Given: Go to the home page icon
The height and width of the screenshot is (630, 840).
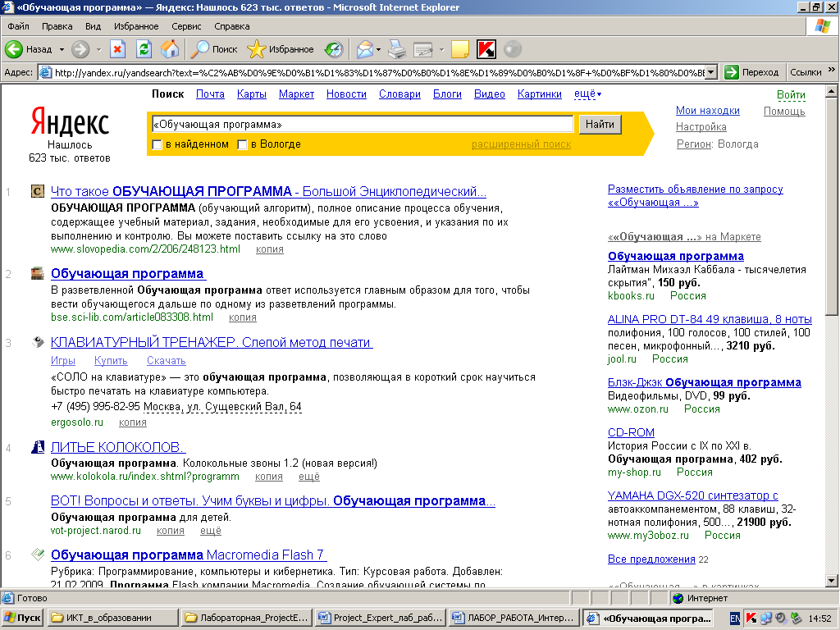Looking at the screenshot, I should point(170,49).
